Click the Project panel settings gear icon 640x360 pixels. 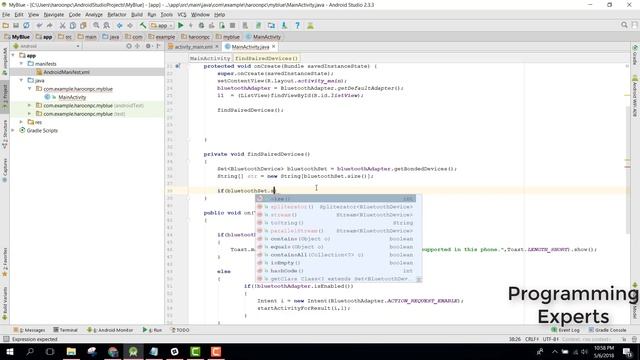(148, 46)
